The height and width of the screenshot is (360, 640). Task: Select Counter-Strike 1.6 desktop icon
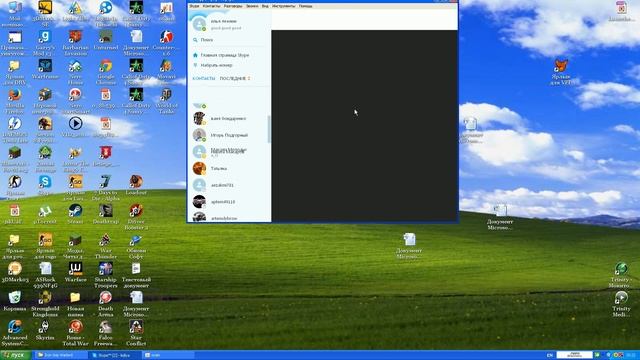[x=166, y=42]
